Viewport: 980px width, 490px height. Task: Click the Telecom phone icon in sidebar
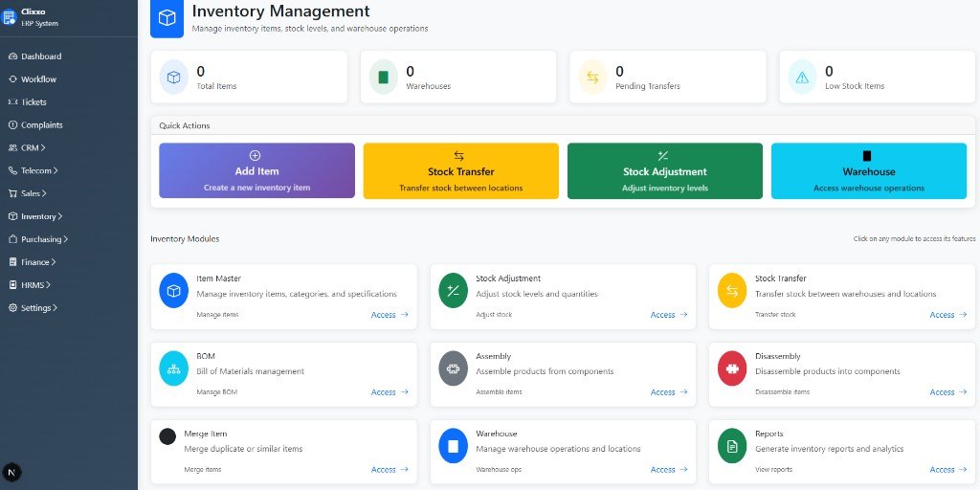12,170
